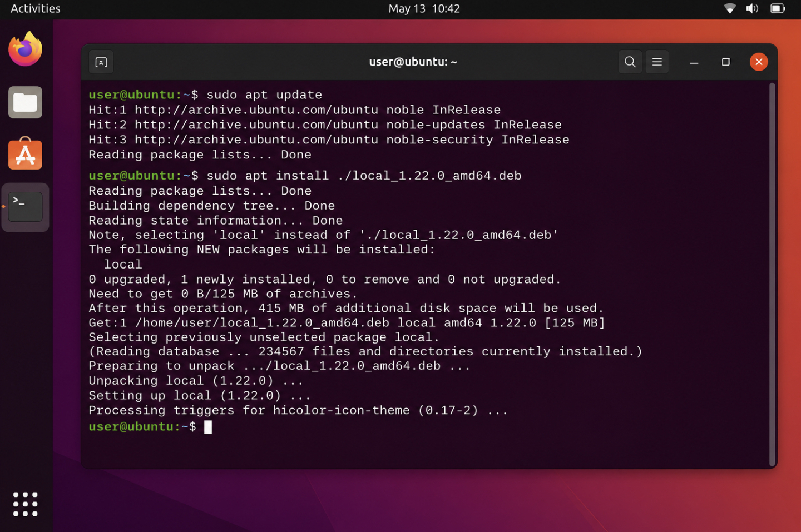Screen dimensions: 801x532
Task: Open terminal hamburger menu
Action: 657,62
